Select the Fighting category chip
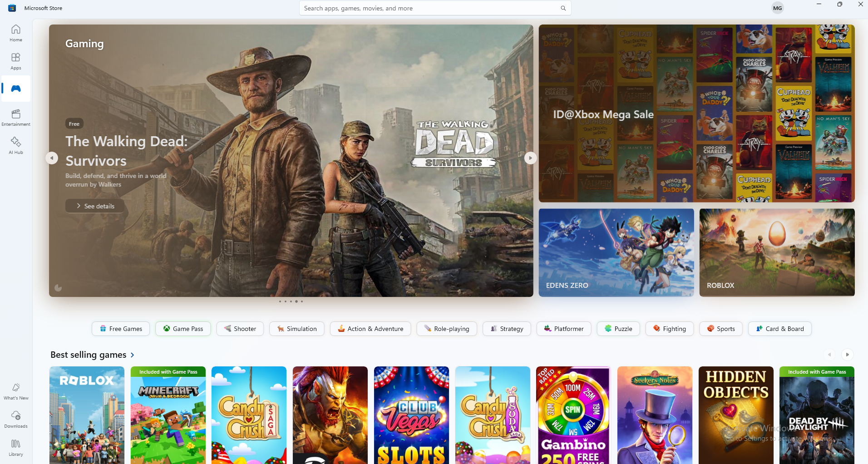This screenshot has height=464, width=868. click(670, 329)
